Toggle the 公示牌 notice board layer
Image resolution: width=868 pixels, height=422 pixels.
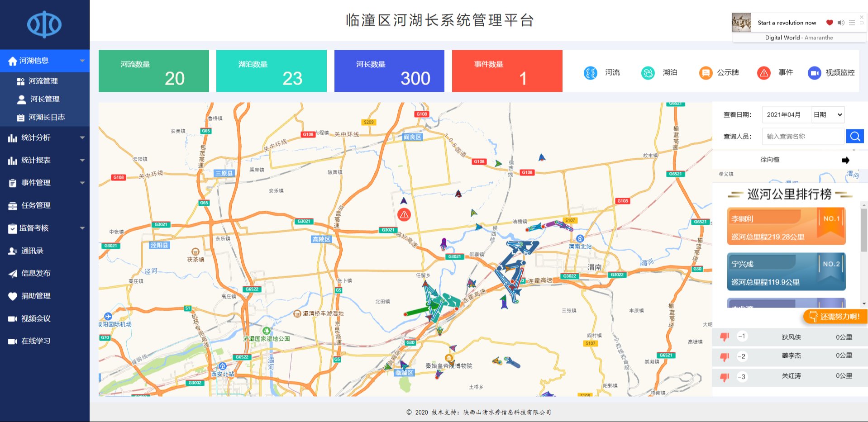706,73
